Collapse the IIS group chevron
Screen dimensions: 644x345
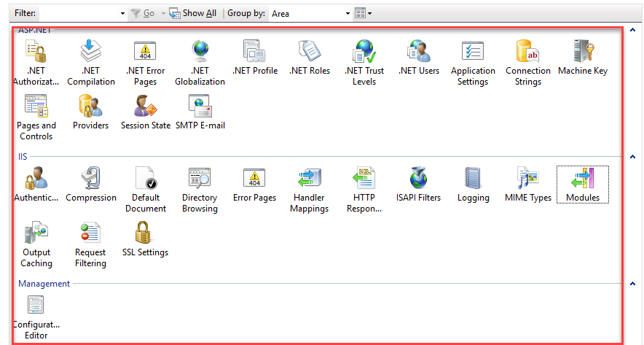[x=633, y=157]
